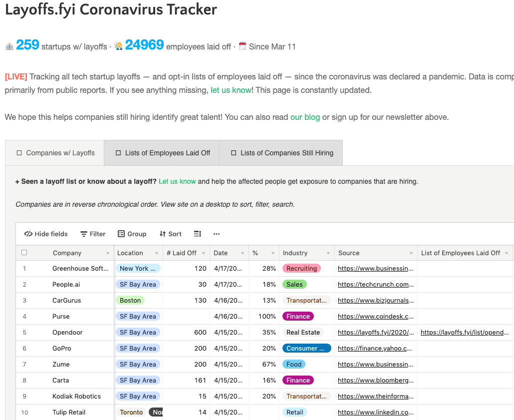This screenshot has width=514, height=420.
Task: Open Opendoor layoffs.fyi/2020 source link
Action: click(376, 333)
